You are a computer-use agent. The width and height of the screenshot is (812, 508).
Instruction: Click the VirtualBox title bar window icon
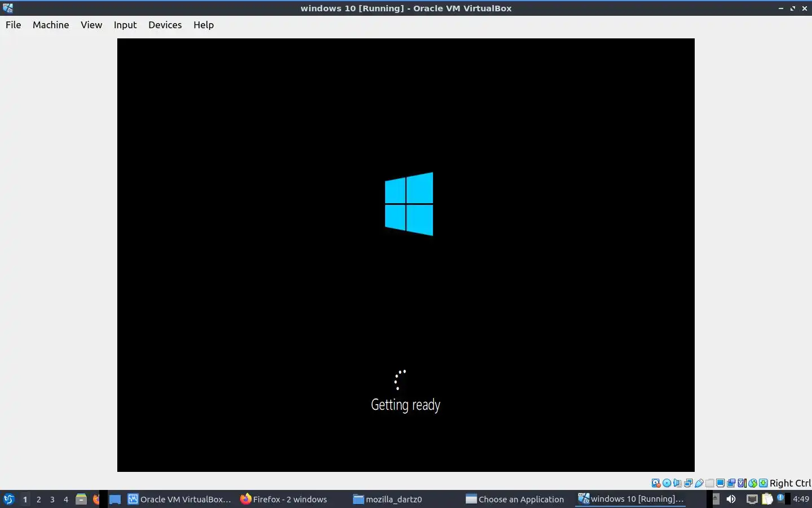click(7, 8)
